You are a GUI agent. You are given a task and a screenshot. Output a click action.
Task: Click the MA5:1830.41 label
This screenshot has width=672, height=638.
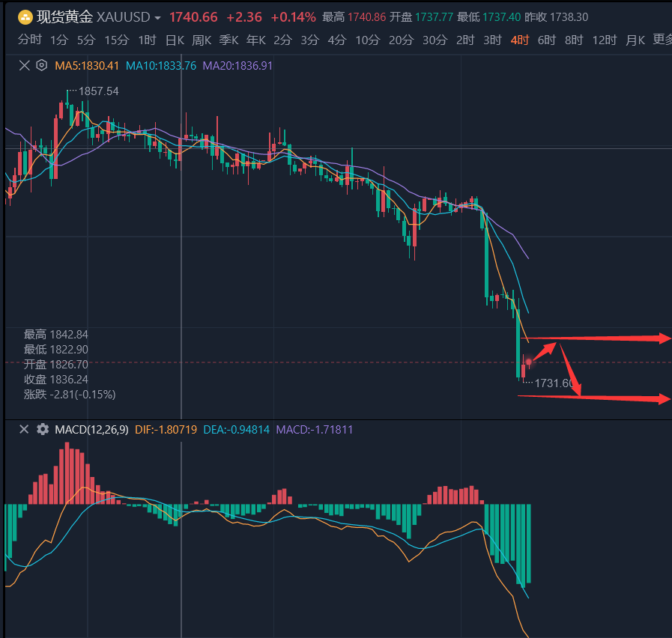pos(87,66)
